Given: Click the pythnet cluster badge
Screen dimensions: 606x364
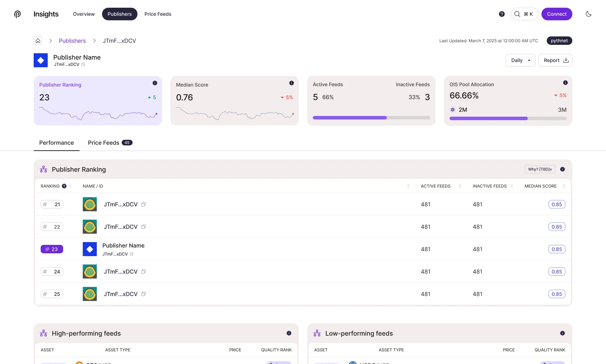Looking at the screenshot, I should [x=559, y=41].
